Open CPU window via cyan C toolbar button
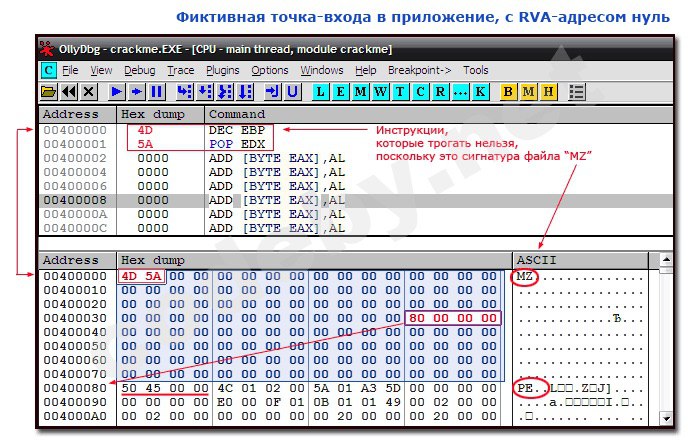 [420, 92]
